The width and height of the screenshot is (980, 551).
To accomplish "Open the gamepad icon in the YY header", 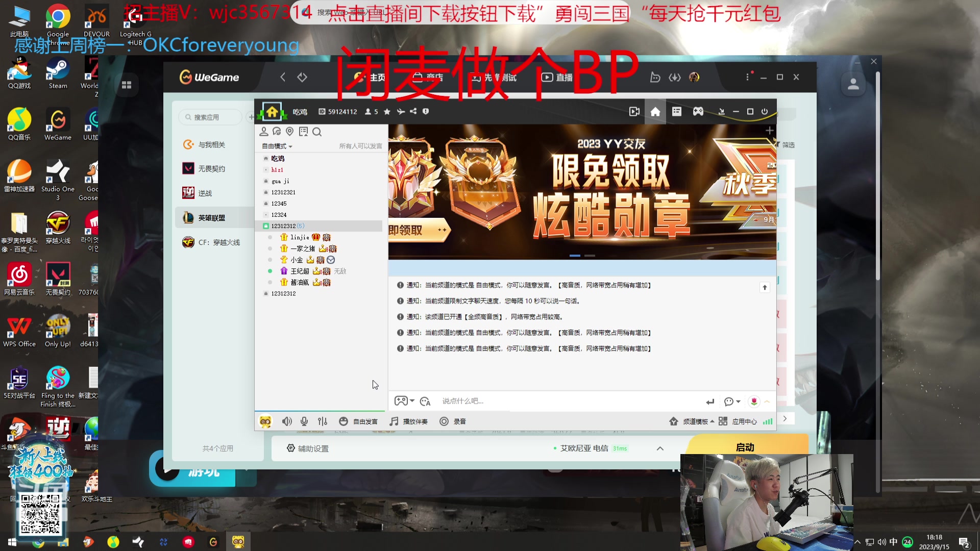I will [x=698, y=111].
